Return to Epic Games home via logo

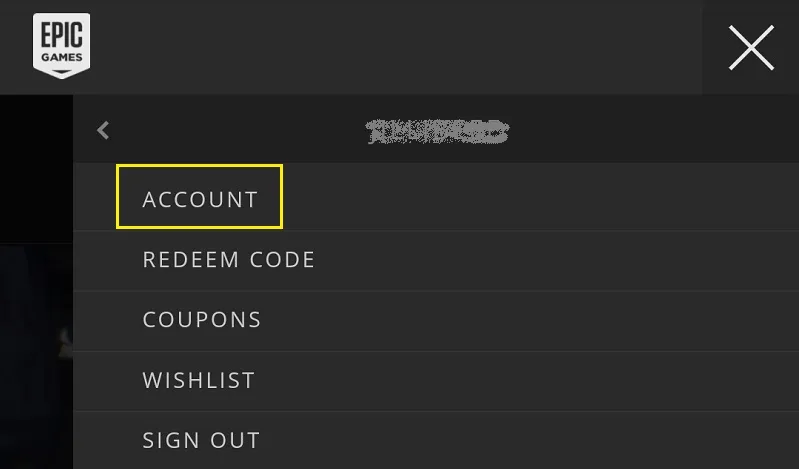[x=62, y=45]
